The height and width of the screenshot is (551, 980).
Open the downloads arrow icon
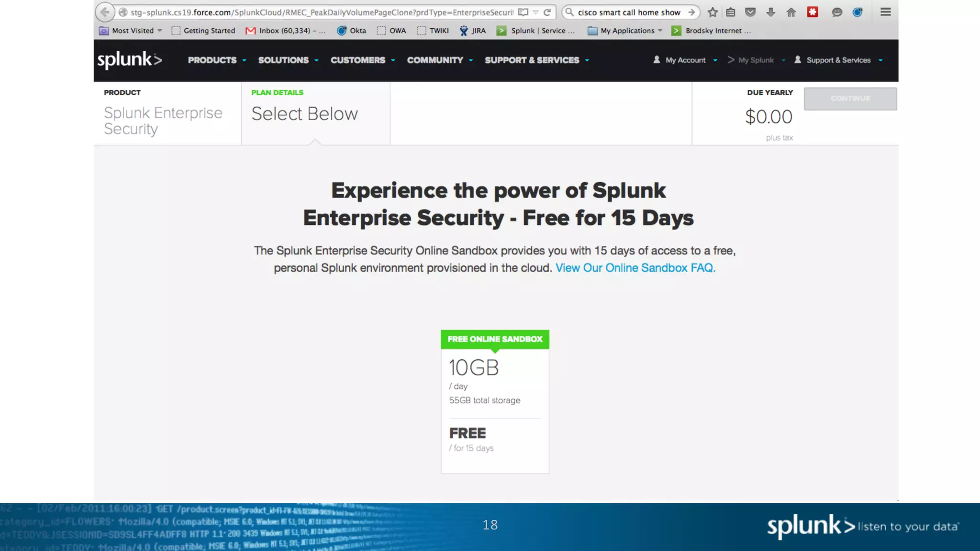(770, 12)
